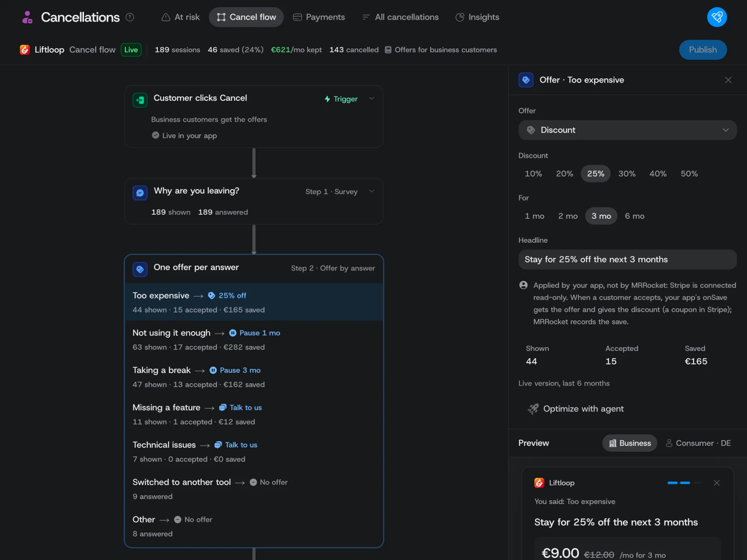
Task: Click the Headline text field
Action: 627,259
